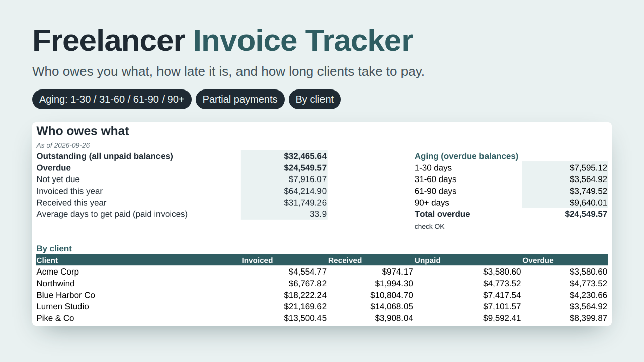Select the 61-90 days aging label

pyautogui.click(x=436, y=191)
